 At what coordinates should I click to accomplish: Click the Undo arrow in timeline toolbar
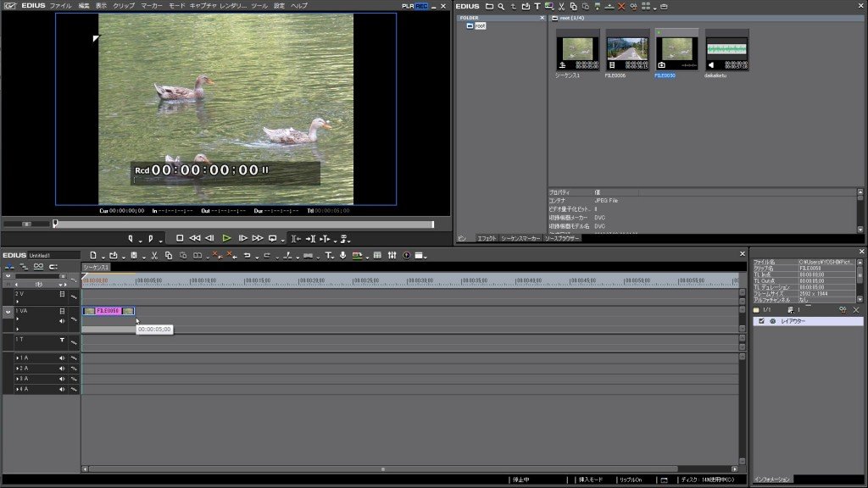(x=247, y=256)
